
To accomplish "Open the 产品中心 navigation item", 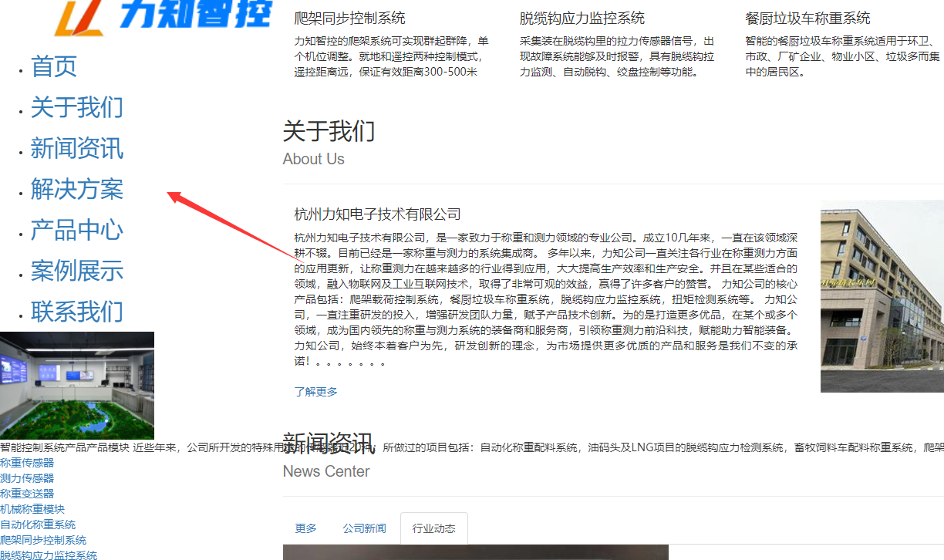I will [76, 231].
